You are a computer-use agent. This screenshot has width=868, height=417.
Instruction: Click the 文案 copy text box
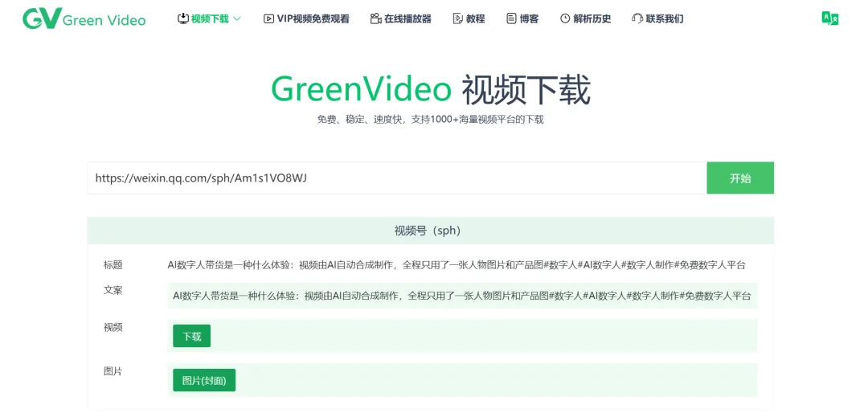coord(461,296)
